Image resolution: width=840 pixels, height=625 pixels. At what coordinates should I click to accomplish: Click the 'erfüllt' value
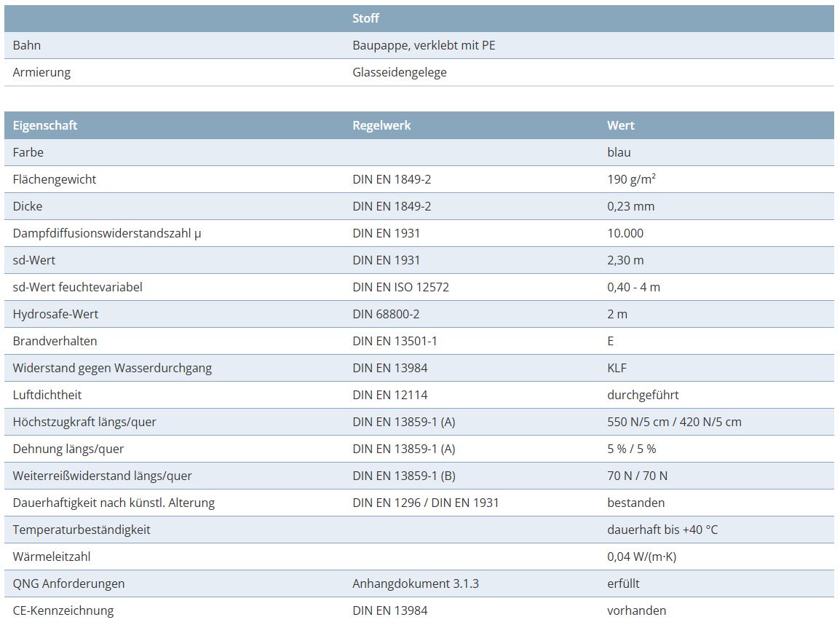click(x=623, y=583)
